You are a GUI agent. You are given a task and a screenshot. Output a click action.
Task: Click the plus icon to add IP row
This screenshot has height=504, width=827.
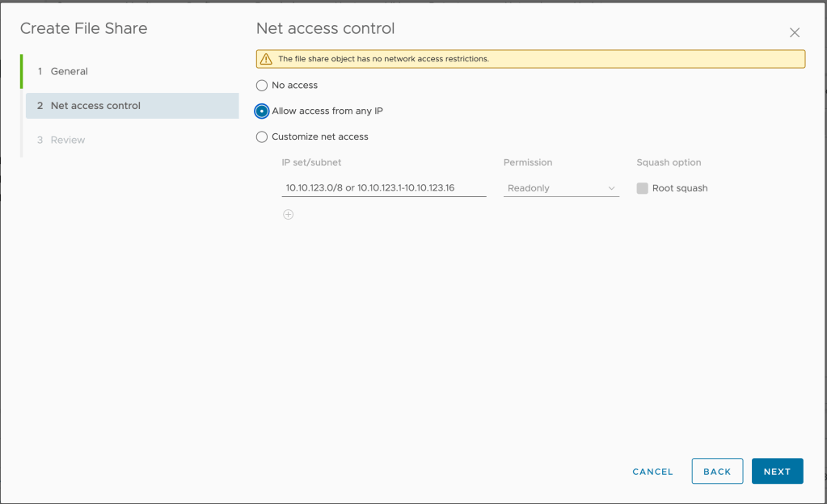point(288,215)
